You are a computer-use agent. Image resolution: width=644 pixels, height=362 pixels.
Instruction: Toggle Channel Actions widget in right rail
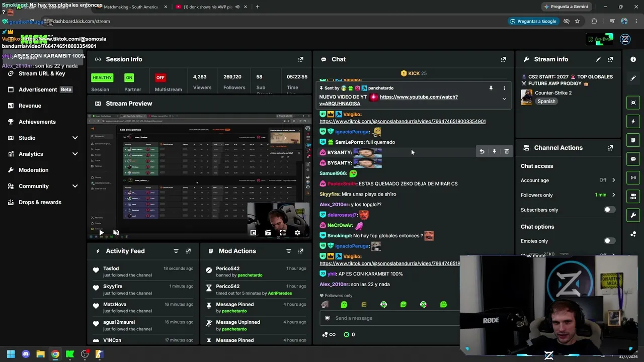[x=633, y=196]
